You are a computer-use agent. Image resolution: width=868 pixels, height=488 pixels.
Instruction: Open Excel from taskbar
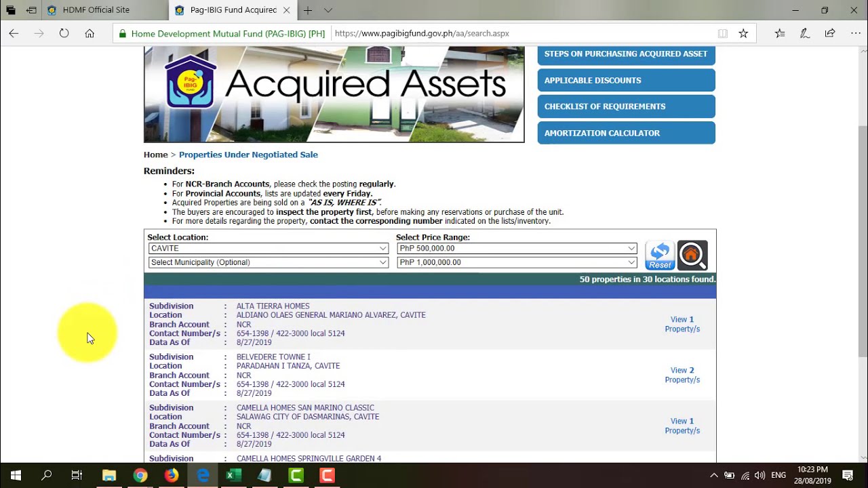[234, 475]
